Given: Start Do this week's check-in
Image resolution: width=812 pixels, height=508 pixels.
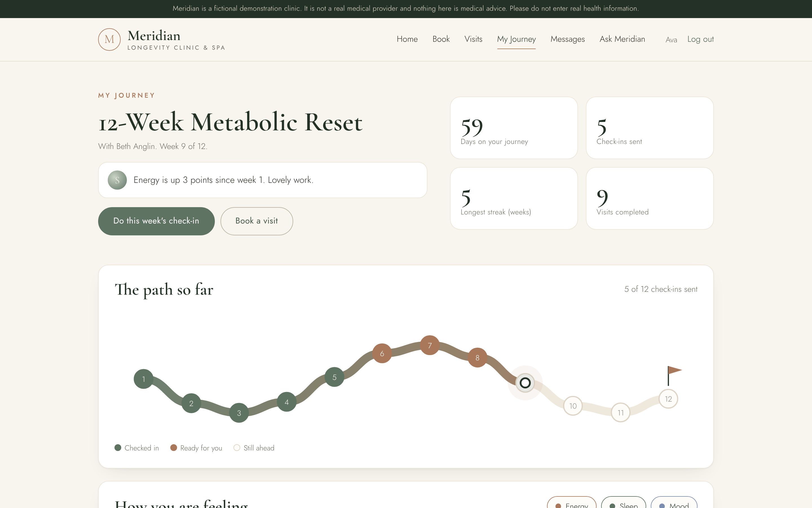Looking at the screenshot, I should point(156,221).
